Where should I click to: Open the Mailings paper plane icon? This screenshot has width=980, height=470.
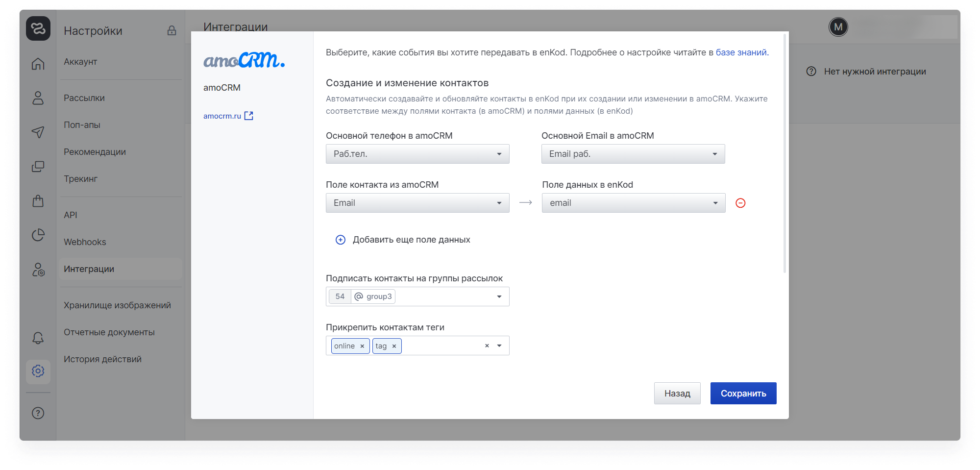point(38,132)
